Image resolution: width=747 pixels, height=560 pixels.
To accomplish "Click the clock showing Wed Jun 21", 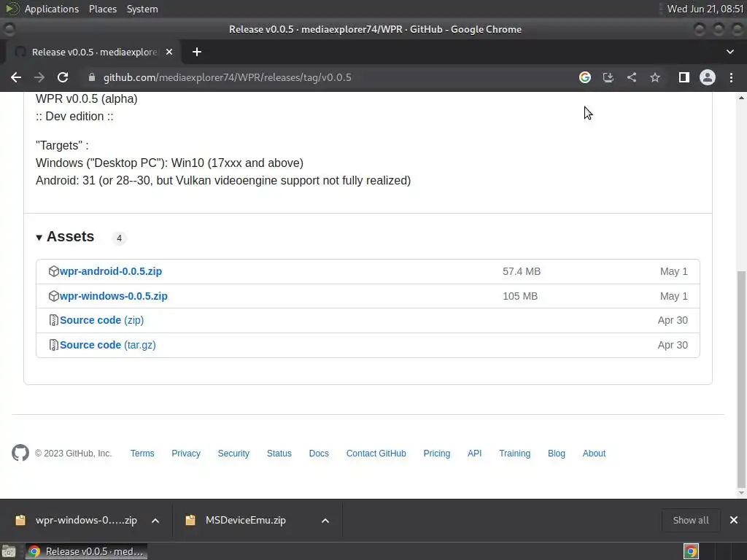I will click(705, 9).
